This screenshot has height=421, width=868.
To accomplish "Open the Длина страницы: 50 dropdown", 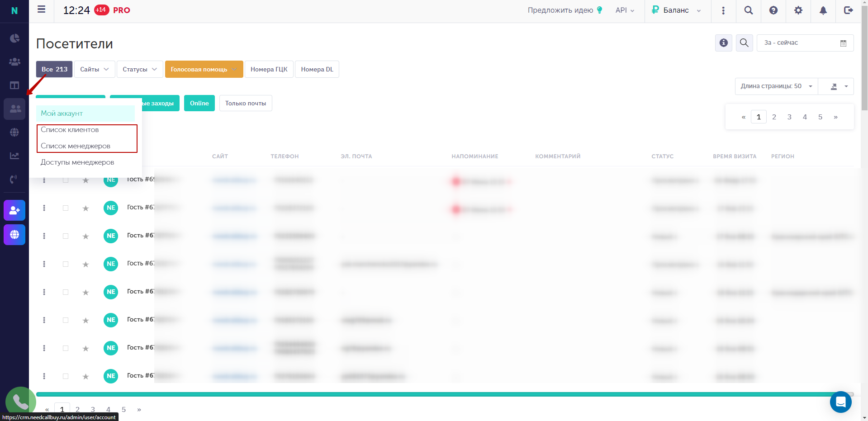I will 776,86.
